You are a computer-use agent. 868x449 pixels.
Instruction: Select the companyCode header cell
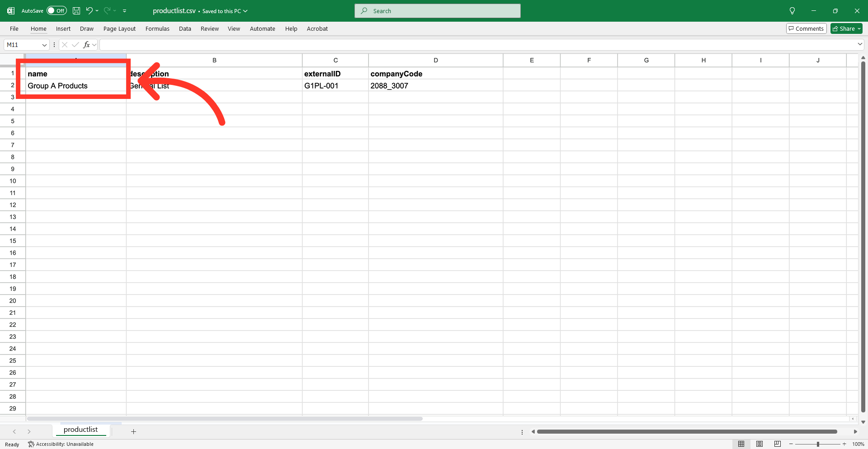click(435, 74)
